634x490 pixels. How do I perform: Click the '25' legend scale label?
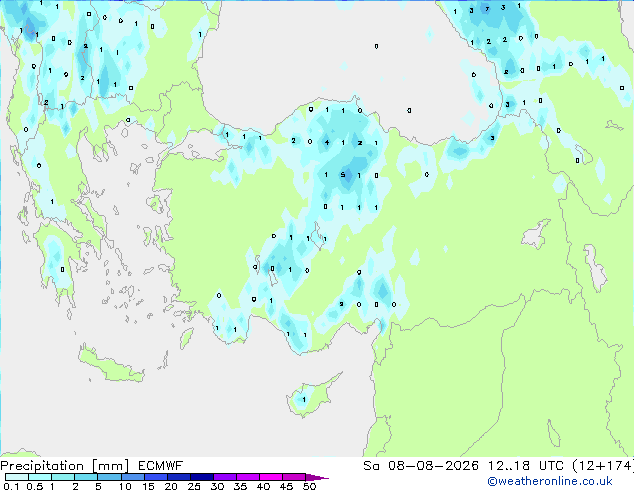point(194,486)
